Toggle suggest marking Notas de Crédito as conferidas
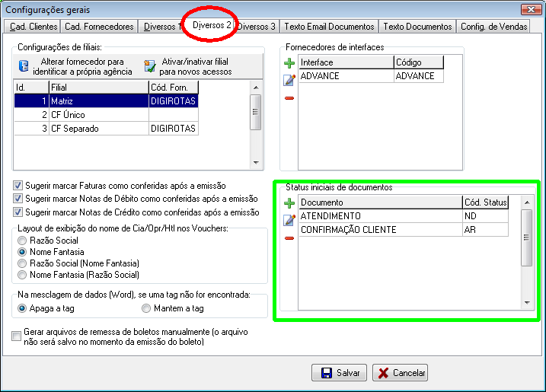 coord(18,212)
